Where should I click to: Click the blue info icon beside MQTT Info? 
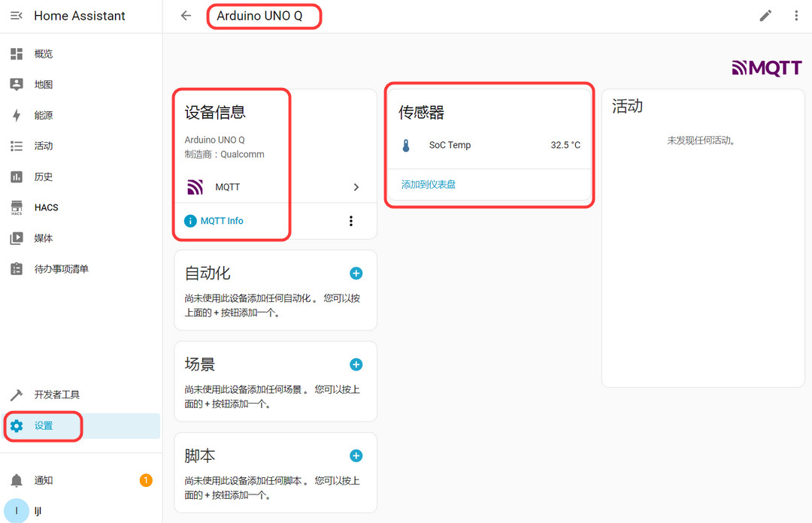[x=190, y=221]
